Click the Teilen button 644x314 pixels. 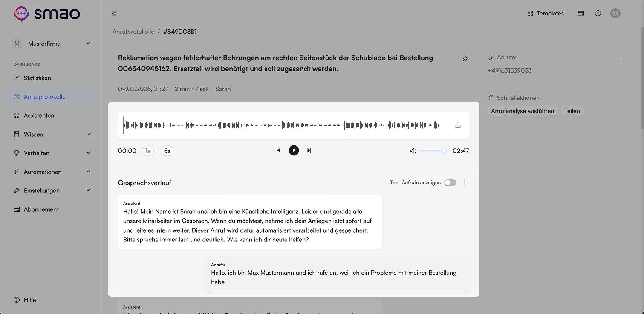click(x=572, y=111)
